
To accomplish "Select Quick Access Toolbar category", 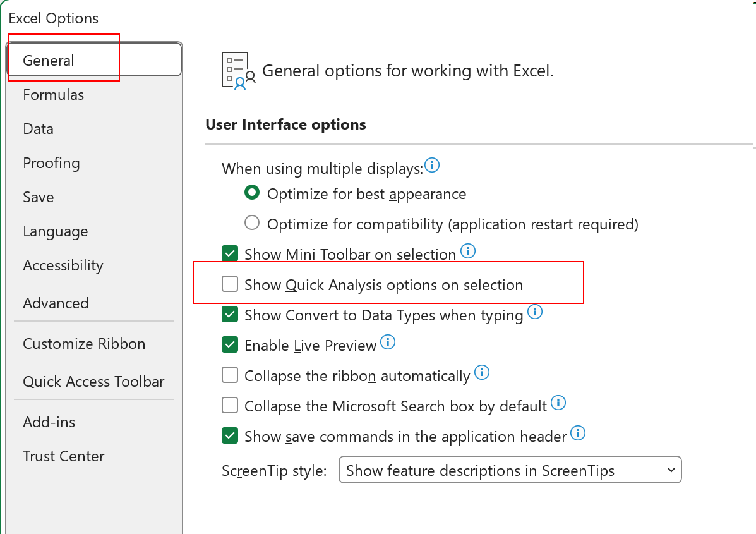I will click(93, 382).
